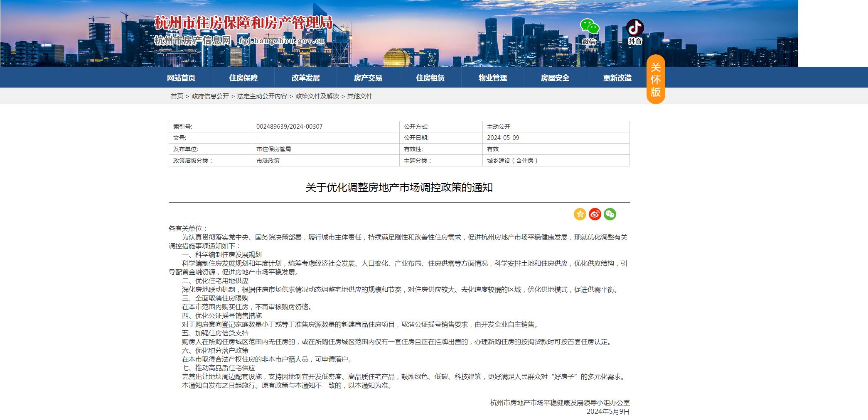Click the 文号 label cell
The width and height of the screenshot is (868, 420).
[x=210, y=138]
